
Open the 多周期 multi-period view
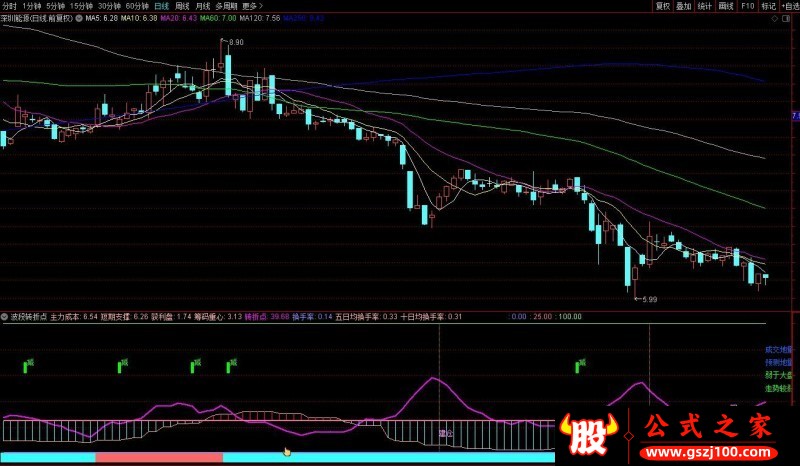pos(226,6)
